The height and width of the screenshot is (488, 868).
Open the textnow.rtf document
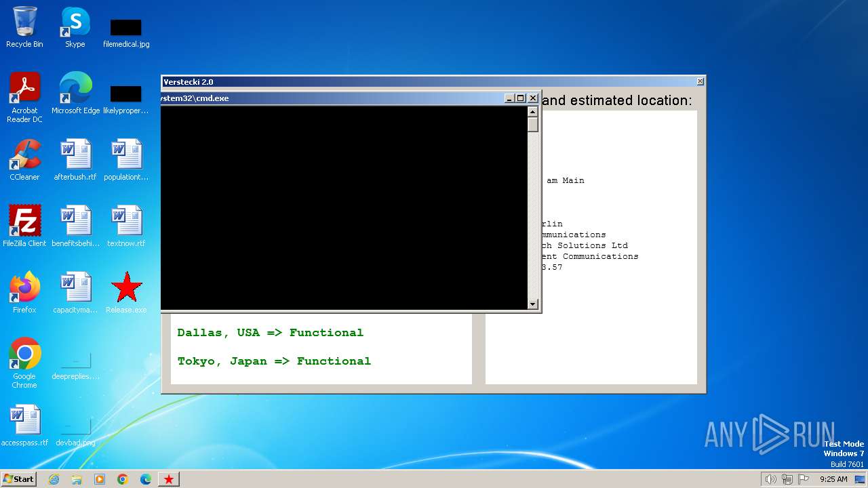[126, 226]
